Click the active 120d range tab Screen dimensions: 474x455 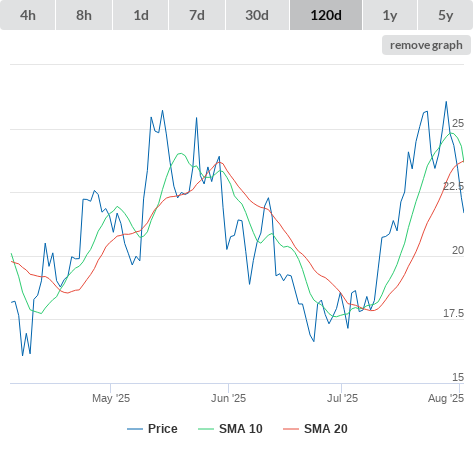326,15
